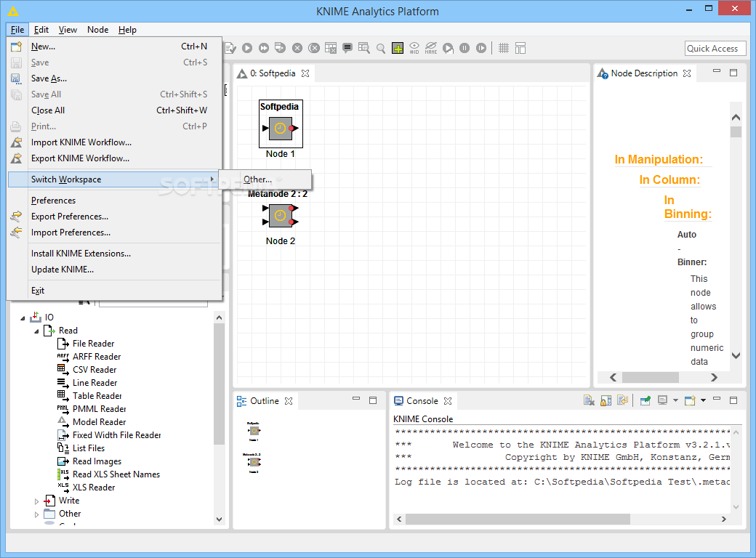
Task: Click the Display Selected Console monitor icon
Action: 663,400
